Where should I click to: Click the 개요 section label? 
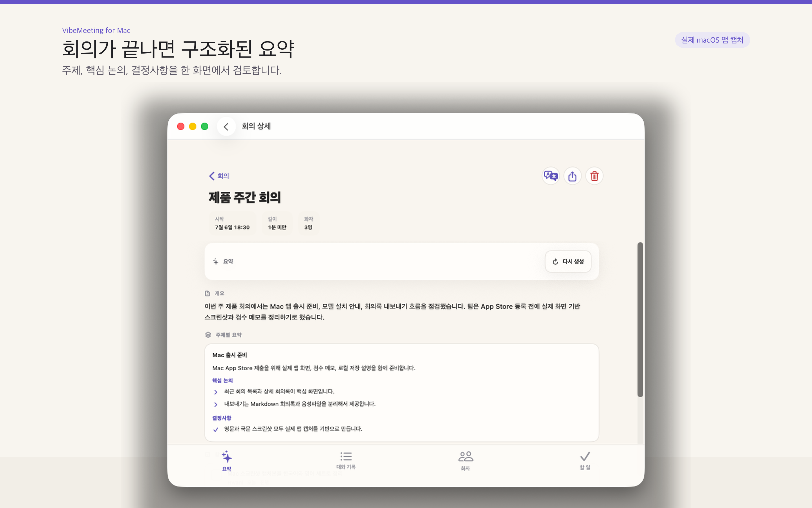[219, 293]
